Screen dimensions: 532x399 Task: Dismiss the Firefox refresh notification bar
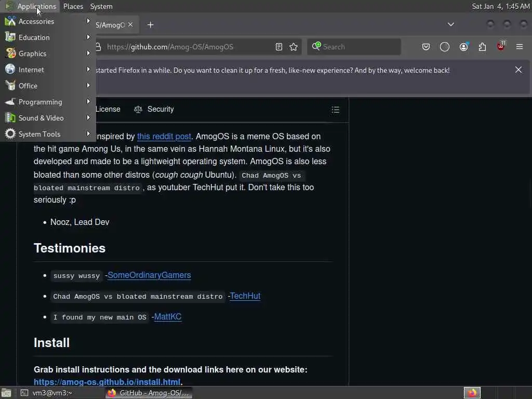(518, 70)
